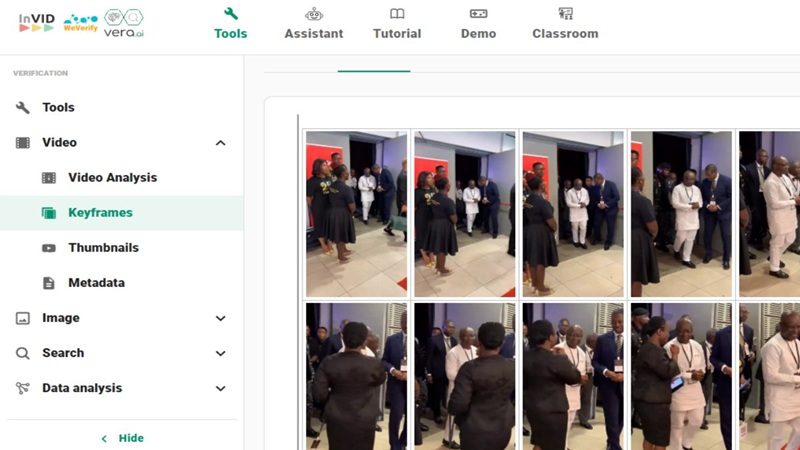800x450 pixels.
Task: Expand the Data analysis section
Action: pos(121,388)
